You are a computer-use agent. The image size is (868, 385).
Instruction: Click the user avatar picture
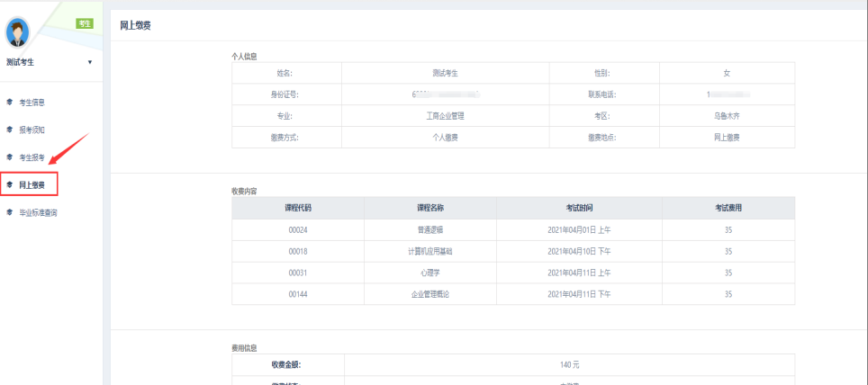pyautogui.click(x=18, y=32)
